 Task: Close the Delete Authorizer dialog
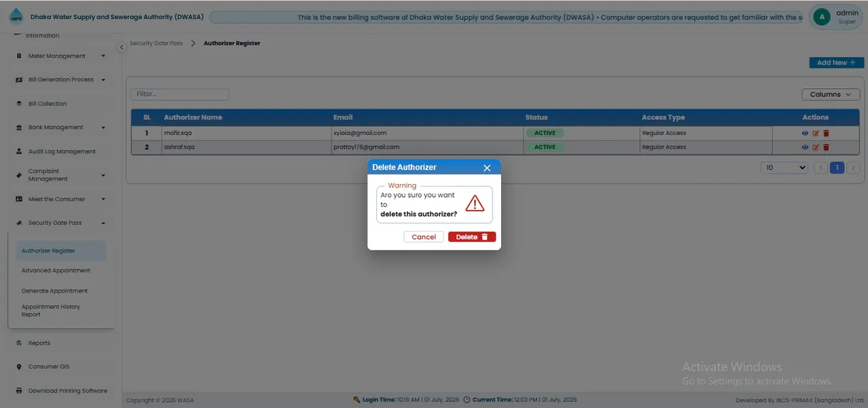487,168
